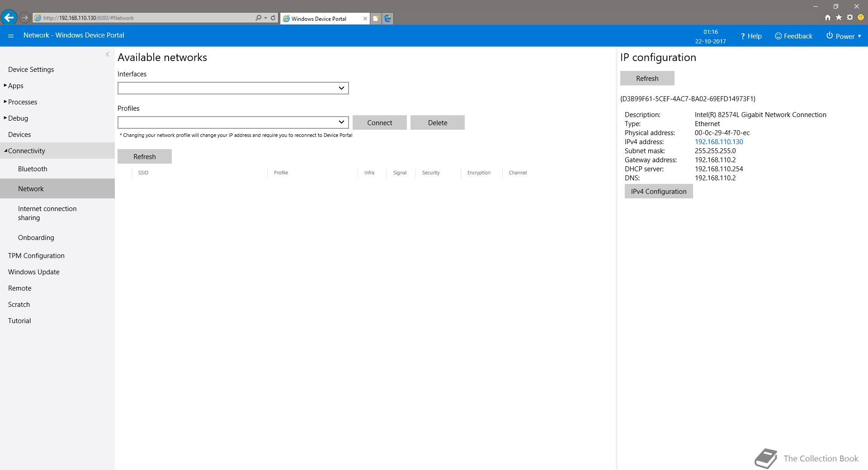Open Internet connection sharing page
The height and width of the screenshot is (470, 868).
(x=47, y=213)
